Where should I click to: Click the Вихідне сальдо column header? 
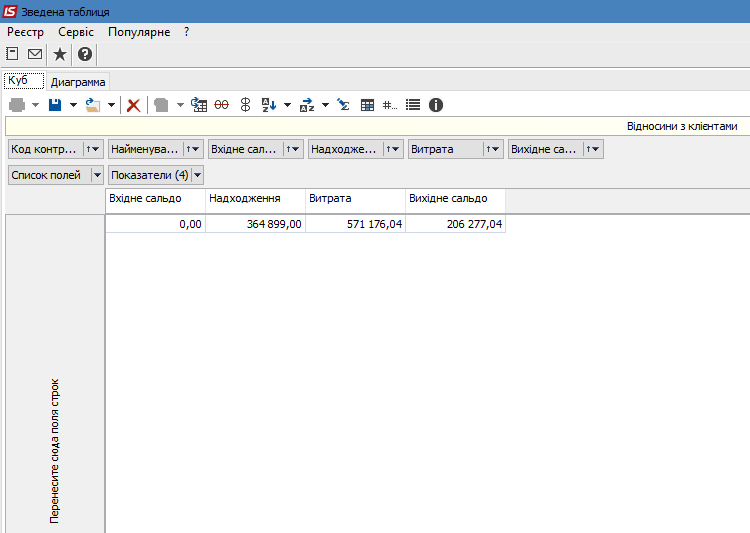click(x=455, y=201)
